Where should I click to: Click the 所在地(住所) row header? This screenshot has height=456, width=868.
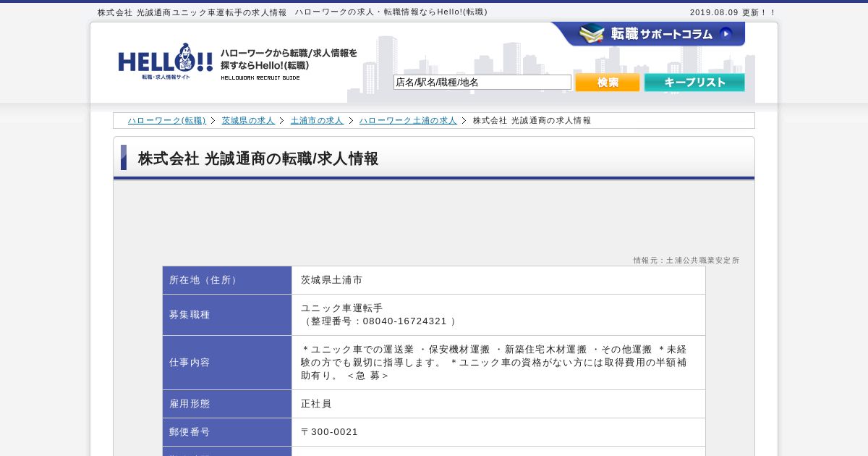click(x=227, y=280)
